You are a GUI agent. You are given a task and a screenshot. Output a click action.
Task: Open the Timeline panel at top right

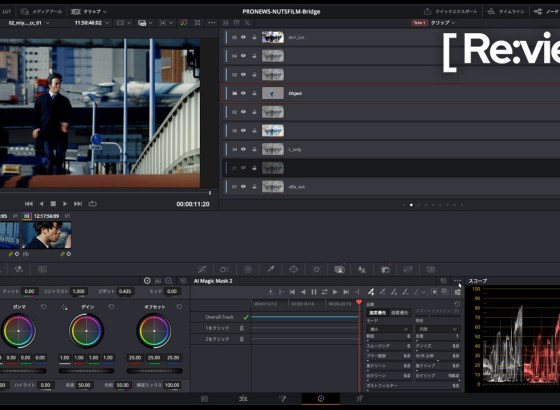(x=506, y=12)
